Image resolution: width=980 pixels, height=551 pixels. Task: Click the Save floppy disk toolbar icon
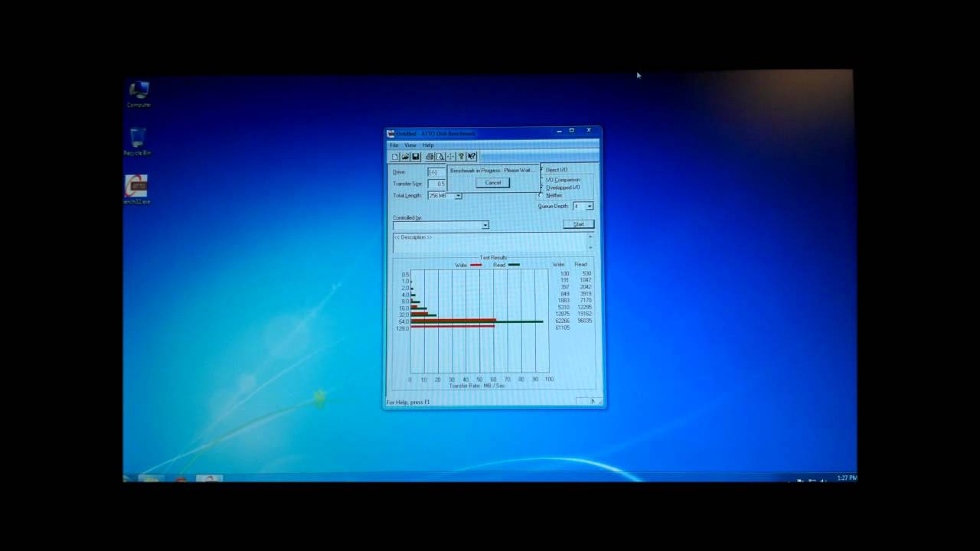(x=416, y=157)
